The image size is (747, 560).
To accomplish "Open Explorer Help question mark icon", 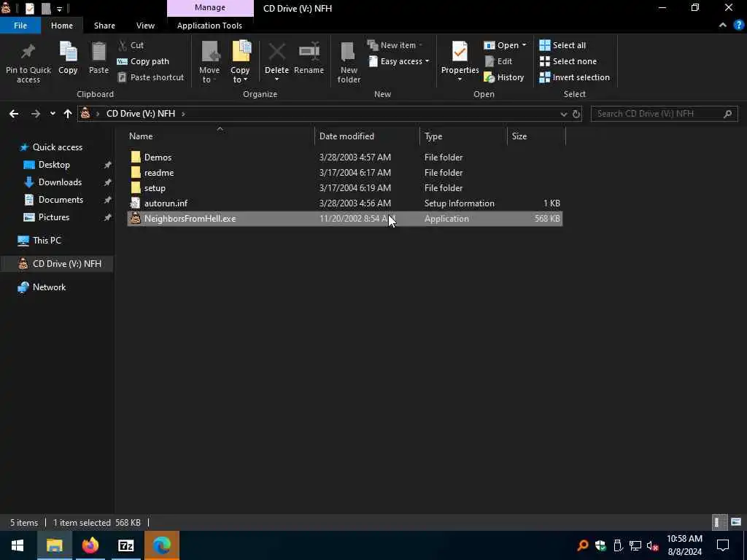I will pos(739,26).
